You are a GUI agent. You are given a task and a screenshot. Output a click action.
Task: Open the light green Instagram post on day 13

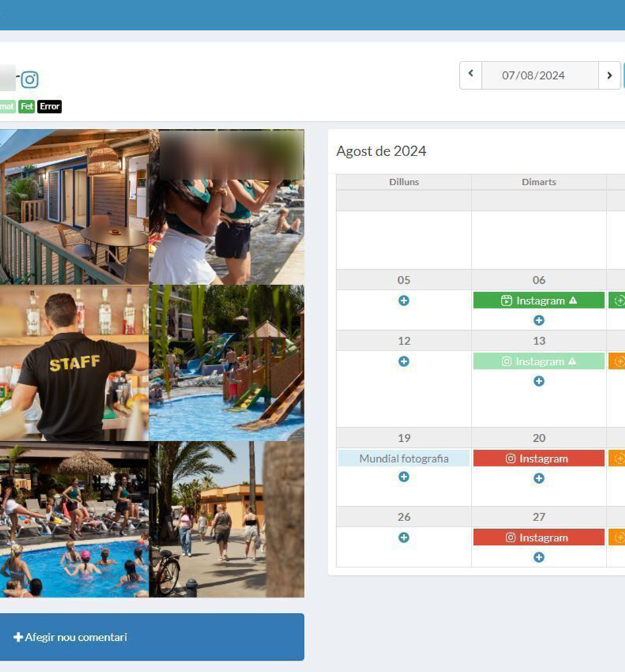coord(538,361)
